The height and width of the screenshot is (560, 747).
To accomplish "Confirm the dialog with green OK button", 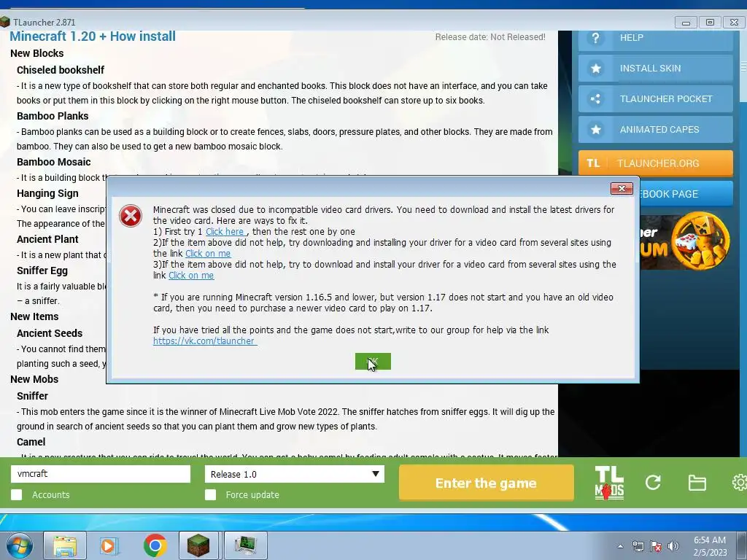I will tap(373, 362).
